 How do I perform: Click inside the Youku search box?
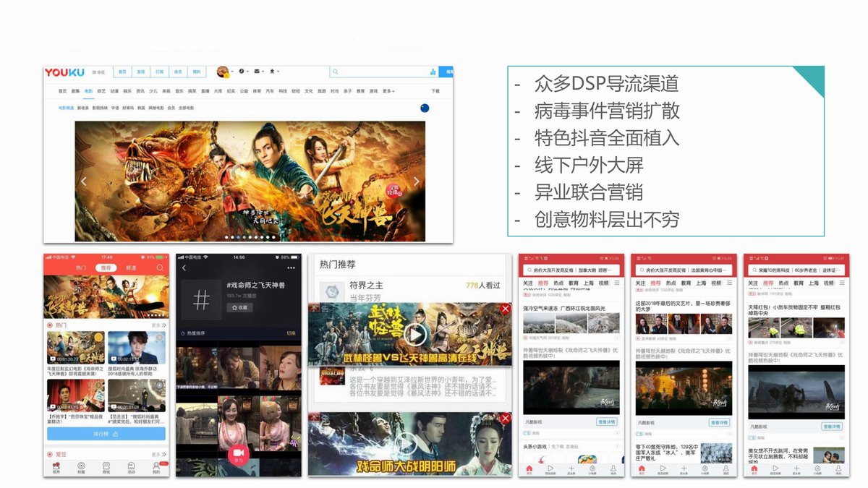380,72
